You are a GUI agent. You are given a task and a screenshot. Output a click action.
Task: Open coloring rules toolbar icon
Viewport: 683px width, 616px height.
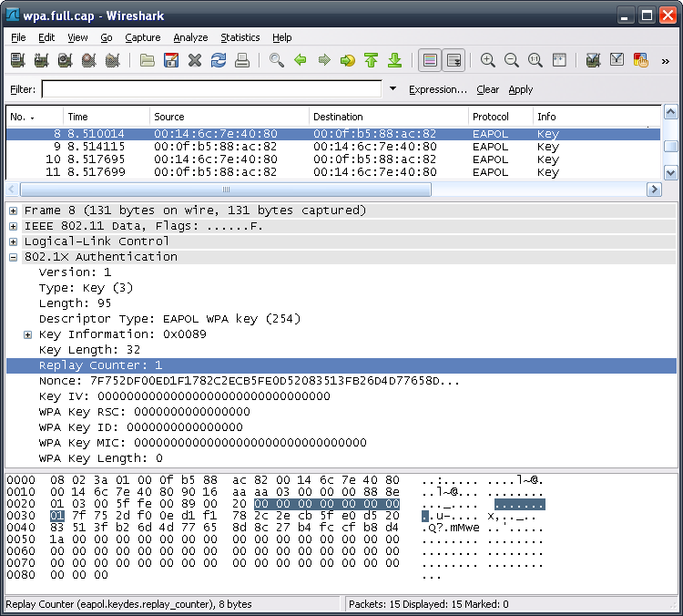(x=641, y=60)
